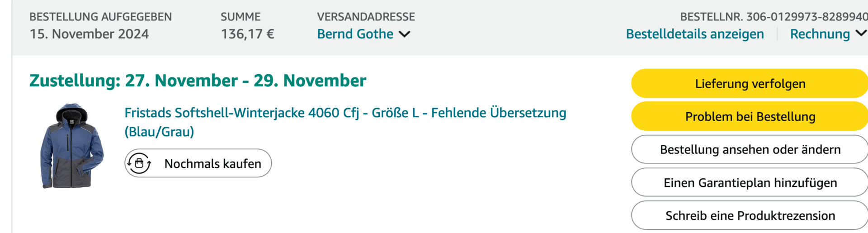Expand the Rechnung dropdown arrow
Screen dimensions: 868x233
tap(861, 33)
